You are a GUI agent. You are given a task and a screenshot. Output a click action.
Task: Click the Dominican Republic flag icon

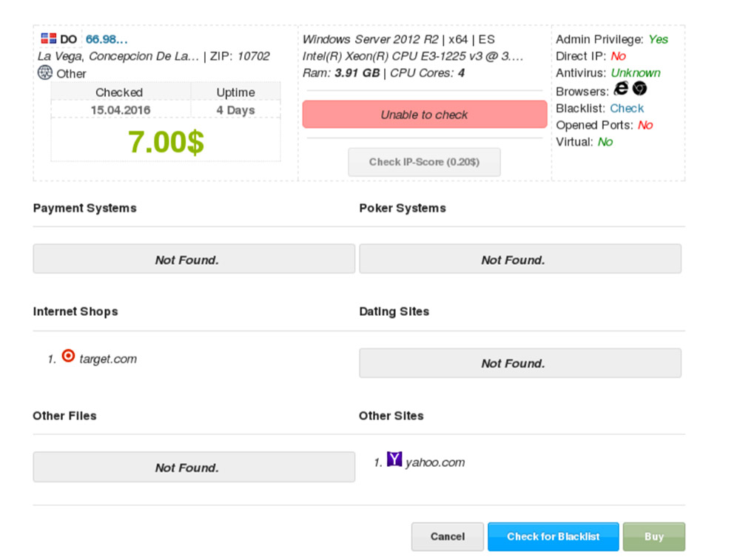49,38
